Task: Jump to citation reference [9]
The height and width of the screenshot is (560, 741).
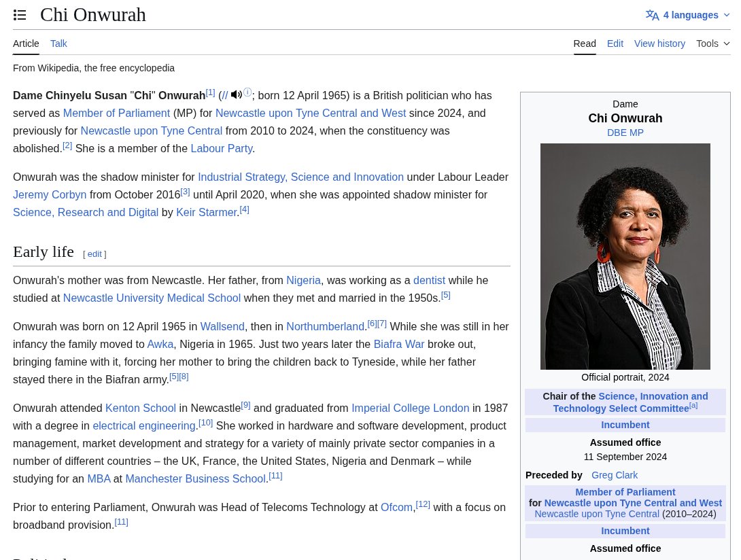Action: (x=245, y=405)
